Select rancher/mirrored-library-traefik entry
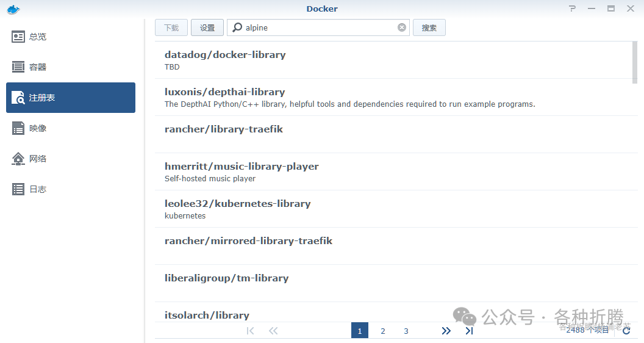Viewport: 644px width, 343px height. [396, 247]
